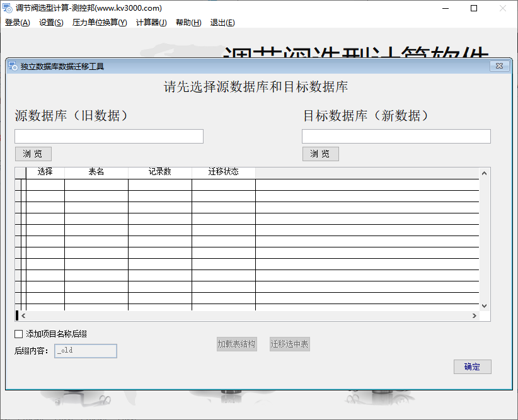Viewport: 518px width, 420px height.
Task: Enable 添加项目名称后缀 checkbox
Action: point(19,334)
